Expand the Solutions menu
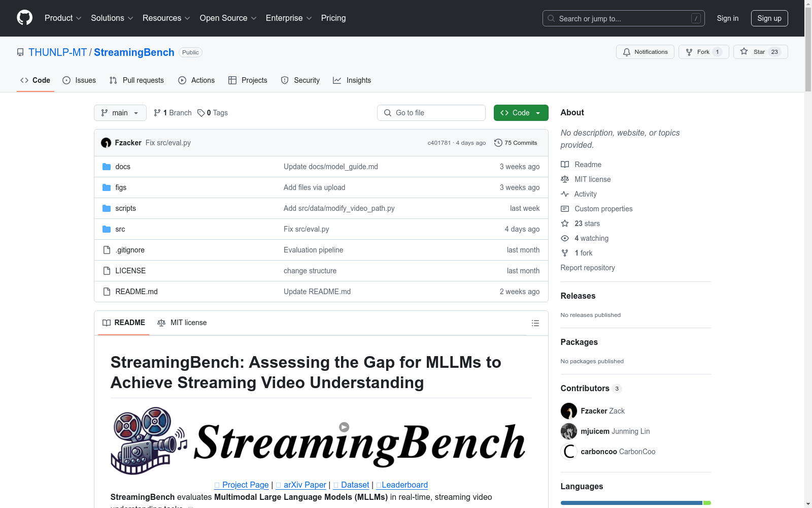This screenshot has width=812, height=508. point(112,18)
